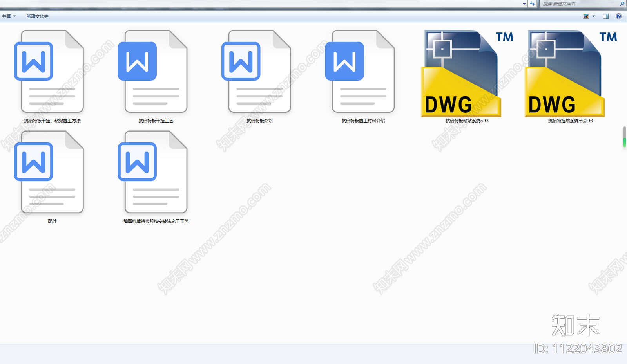Open the 共享 dropdown menu
Image resolution: width=627 pixels, height=364 pixels.
click(9, 16)
